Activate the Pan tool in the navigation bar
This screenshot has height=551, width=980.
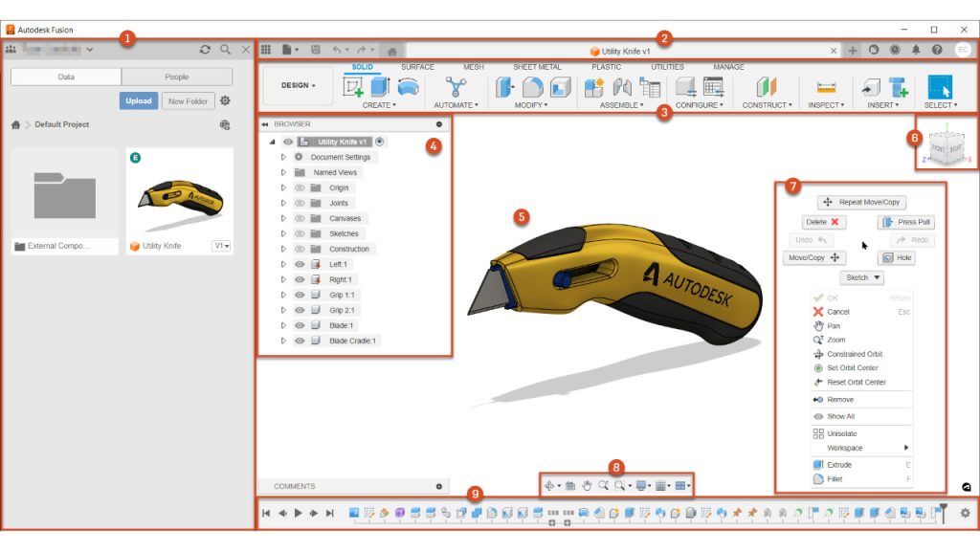(x=588, y=485)
